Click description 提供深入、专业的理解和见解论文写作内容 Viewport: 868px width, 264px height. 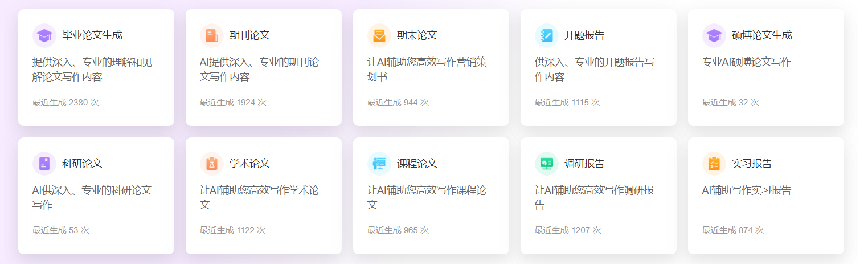(92, 70)
